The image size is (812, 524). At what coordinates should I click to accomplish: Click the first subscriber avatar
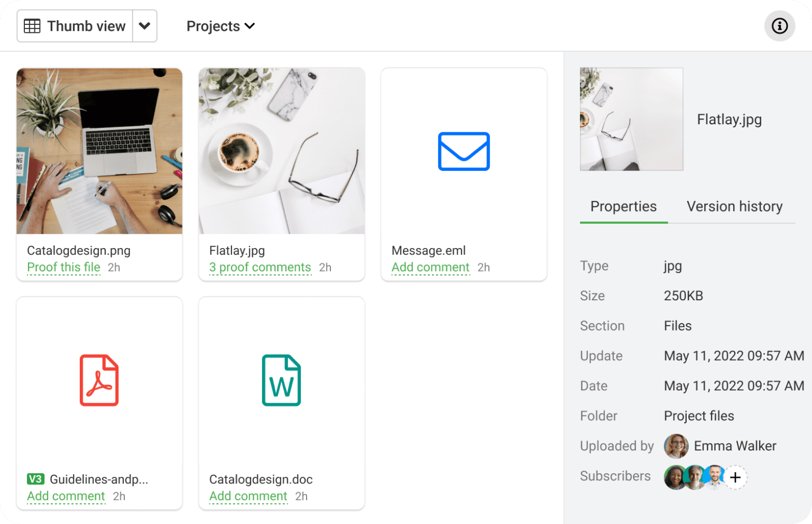(x=675, y=477)
